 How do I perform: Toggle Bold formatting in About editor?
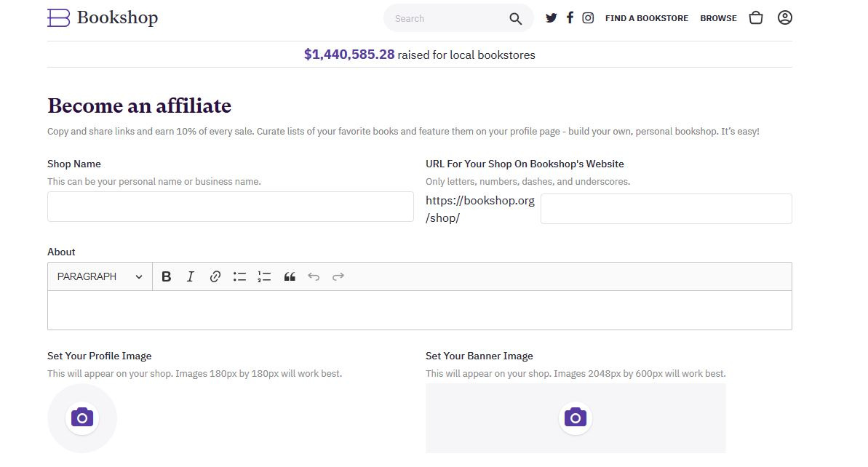(x=166, y=276)
